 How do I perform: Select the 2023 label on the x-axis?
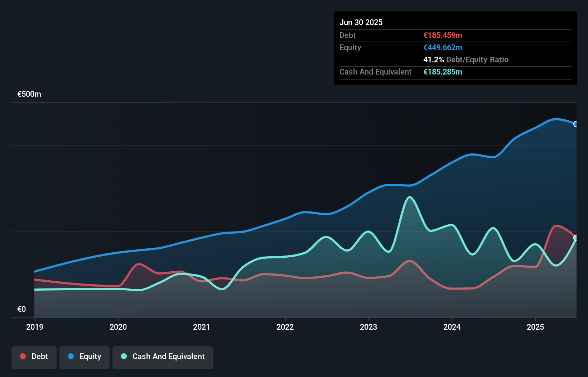tap(369, 327)
